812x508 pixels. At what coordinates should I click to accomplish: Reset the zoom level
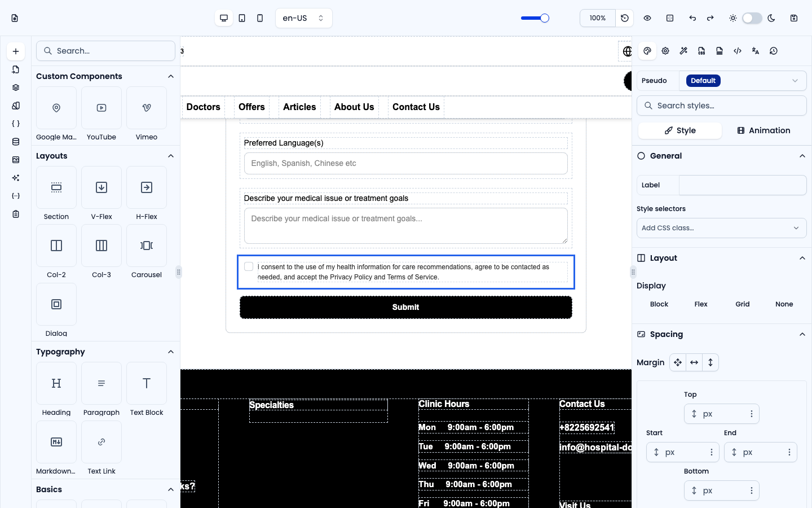625,18
